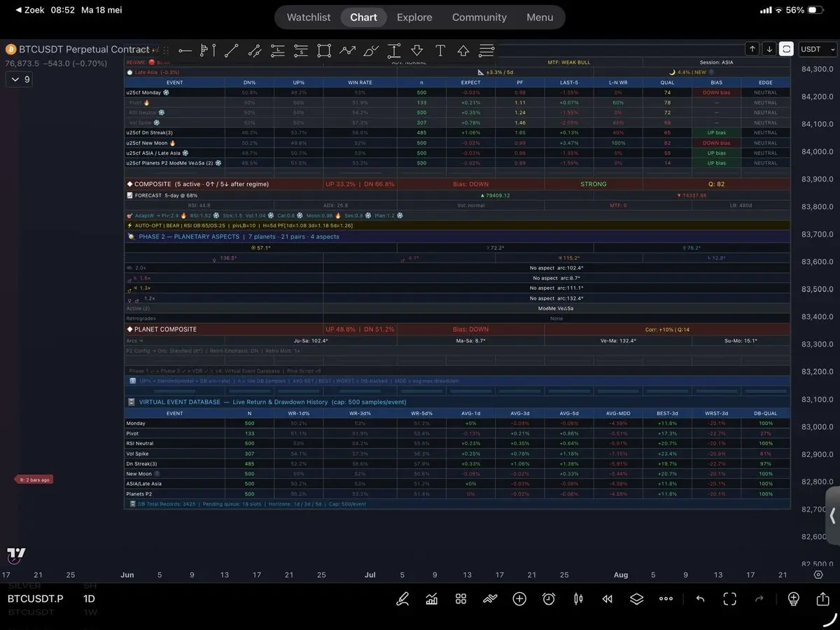This screenshot has height=630, width=840.
Task: Open the object tree layers icon
Action: point(636,599)
